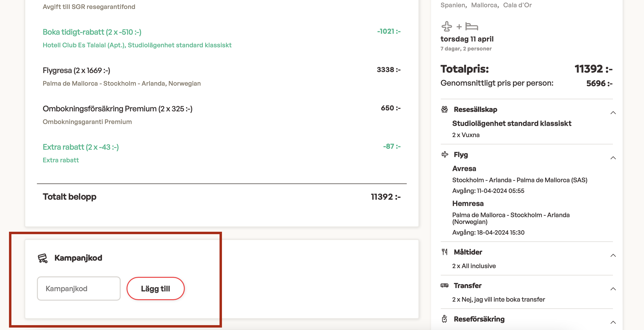Click the Reseförsäkring insurance icon
Image resolution: width=644 pixels, height=330 pixels.
[x=444, y=319]
